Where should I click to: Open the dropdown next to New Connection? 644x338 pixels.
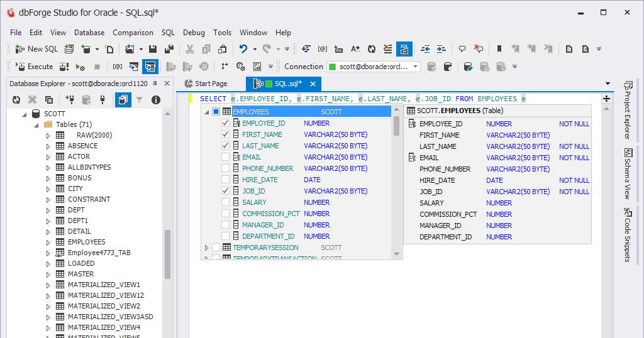tap(97, 49)
